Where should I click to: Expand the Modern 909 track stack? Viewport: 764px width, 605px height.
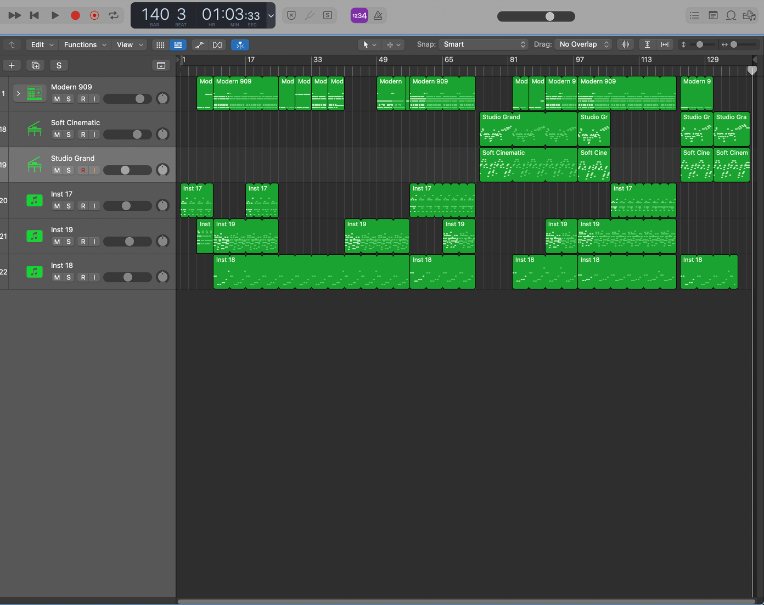18,93
